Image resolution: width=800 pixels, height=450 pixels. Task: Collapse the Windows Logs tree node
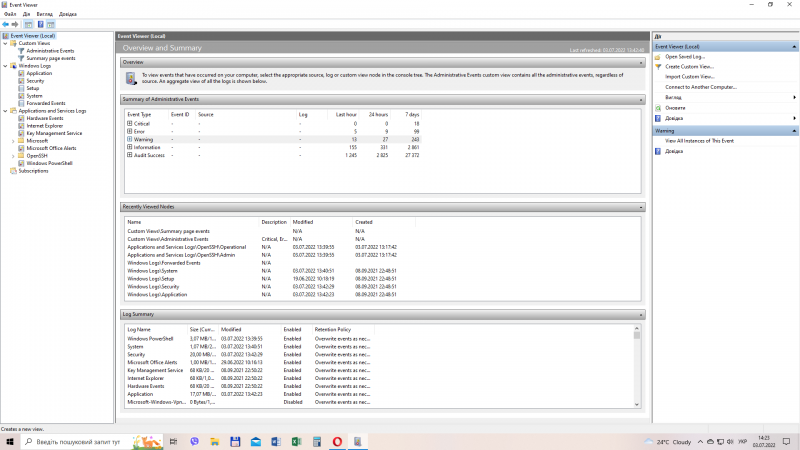pos(4,66)
